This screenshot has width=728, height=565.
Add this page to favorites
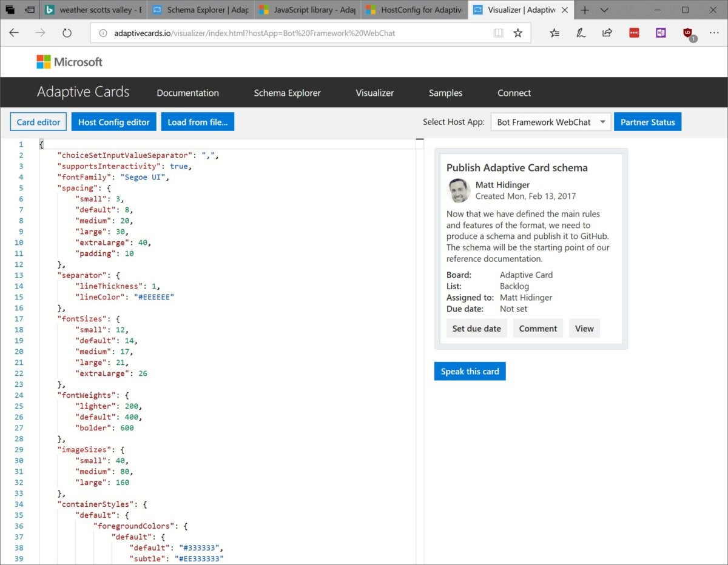518,33
